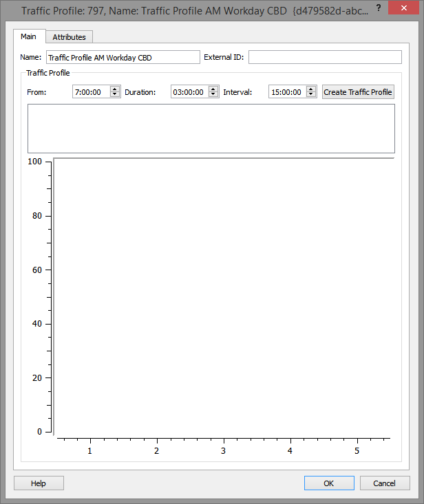Click the Duration time value field
This screenshot has height=504, width=424.
[189, 92]
